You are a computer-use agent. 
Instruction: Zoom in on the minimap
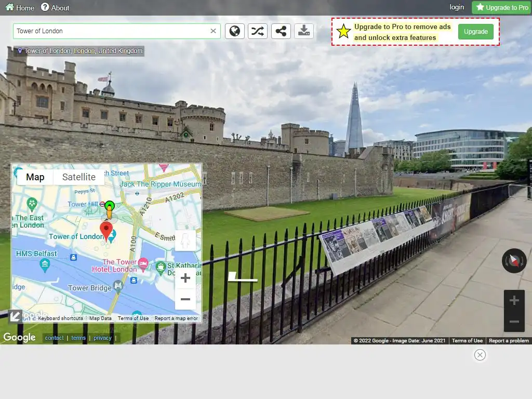tap(185, 278)
